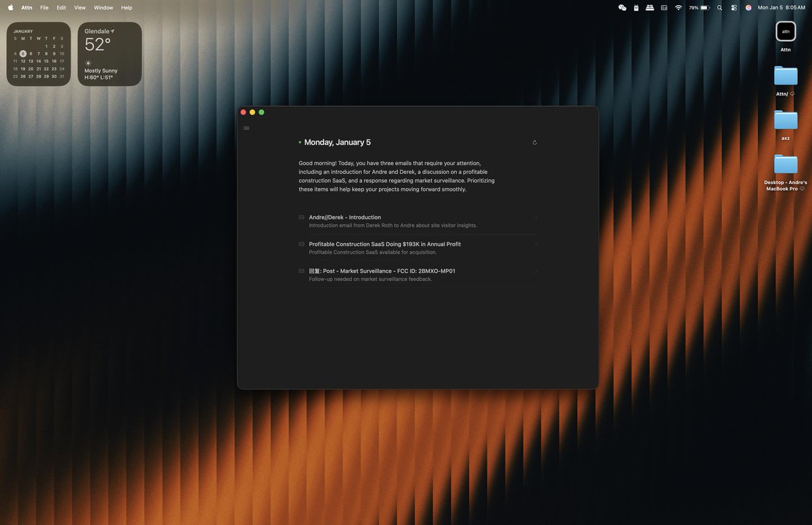Image resolution: width=812 pixels, height=525 pixels.
Task: Open the Attn app icon on the desktop
Action: tap(786, 32)
